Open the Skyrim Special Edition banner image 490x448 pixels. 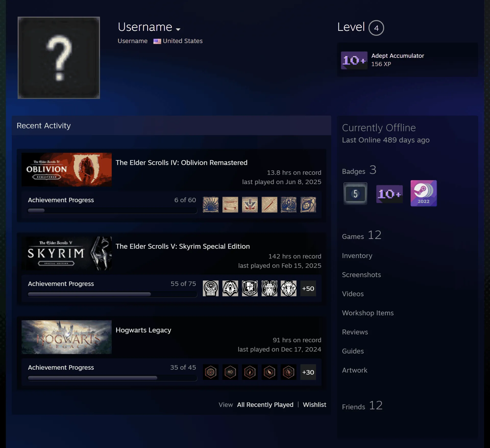pyautogui.click(x=67, y=253)
